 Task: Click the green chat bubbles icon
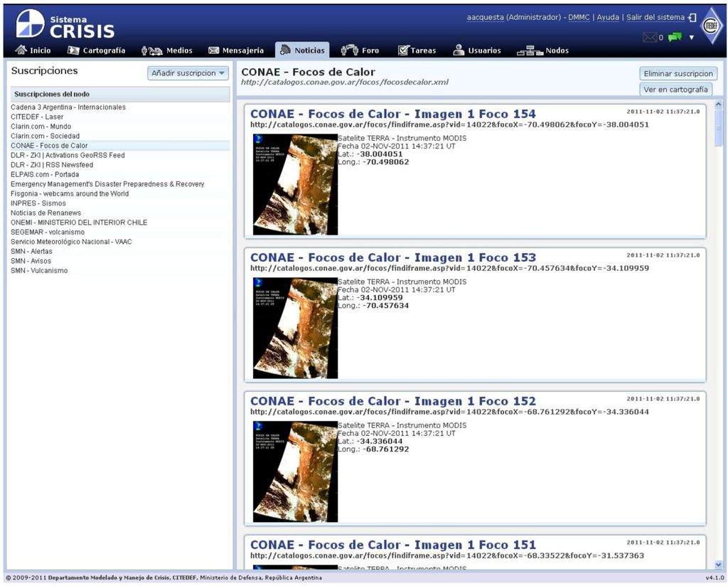pyautogui.click(x=675, y=37)
